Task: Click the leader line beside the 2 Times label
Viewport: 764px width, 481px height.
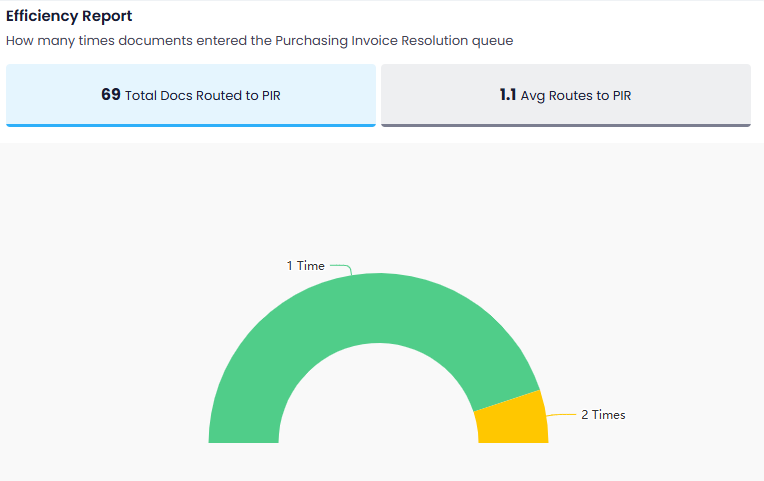Action: pyautogui.click(x=562, y=414)
